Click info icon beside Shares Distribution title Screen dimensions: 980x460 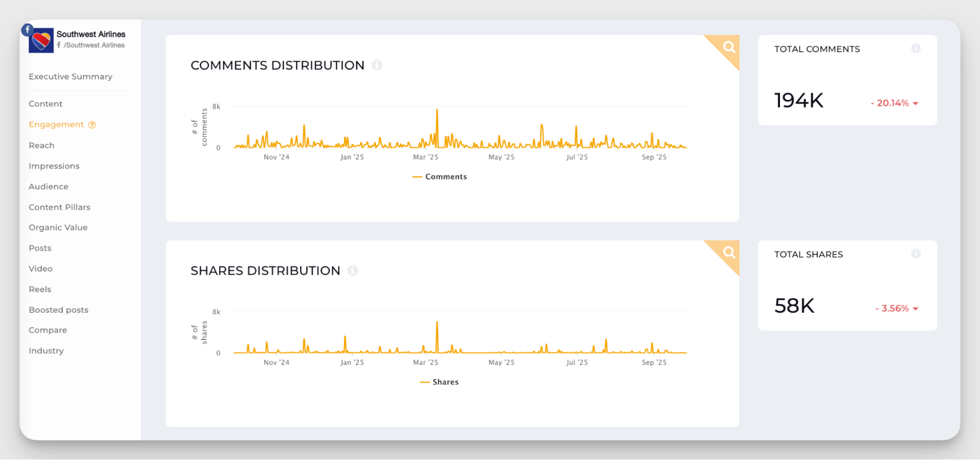point(352,270)
